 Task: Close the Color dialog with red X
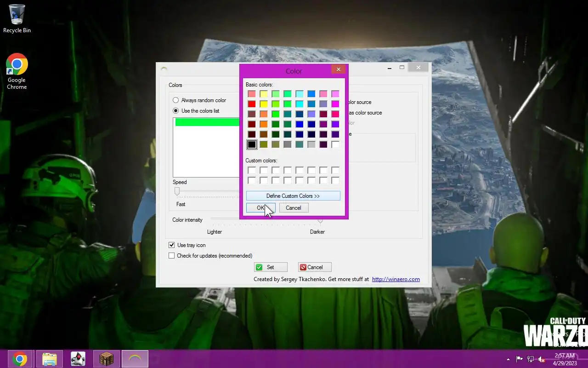[x=338, y=69]
